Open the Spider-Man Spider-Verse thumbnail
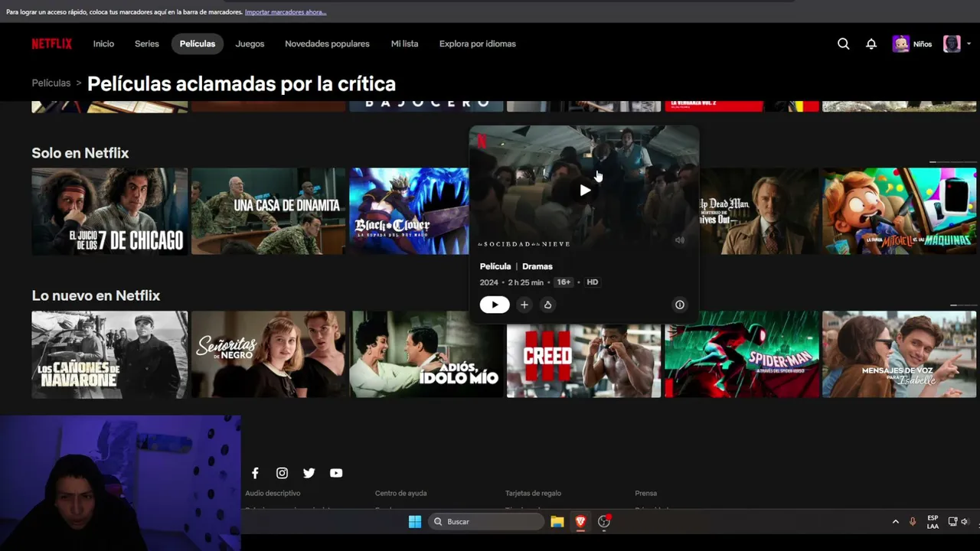Image resolution: width=980 pixels, height=551 pixels. pos(742,354)
